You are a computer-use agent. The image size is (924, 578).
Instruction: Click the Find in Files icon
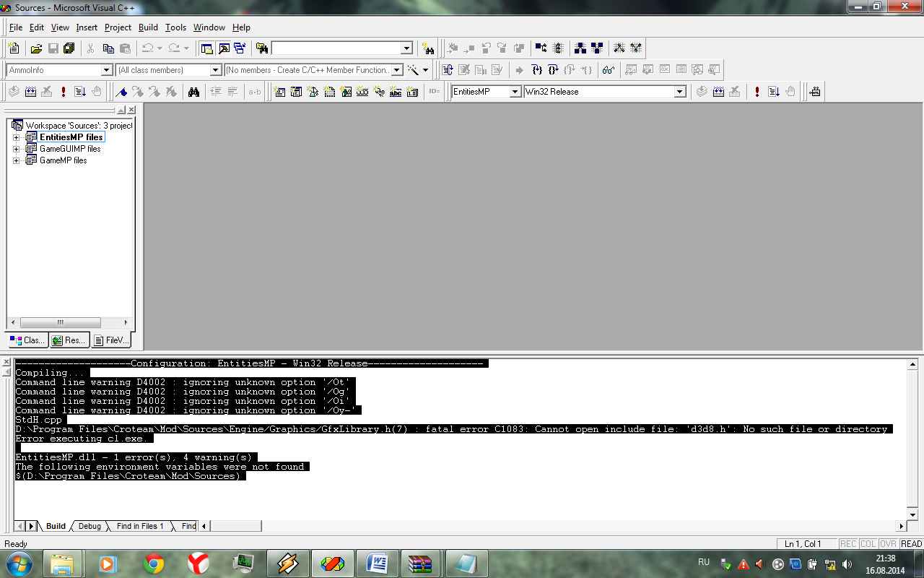point(262,48)
